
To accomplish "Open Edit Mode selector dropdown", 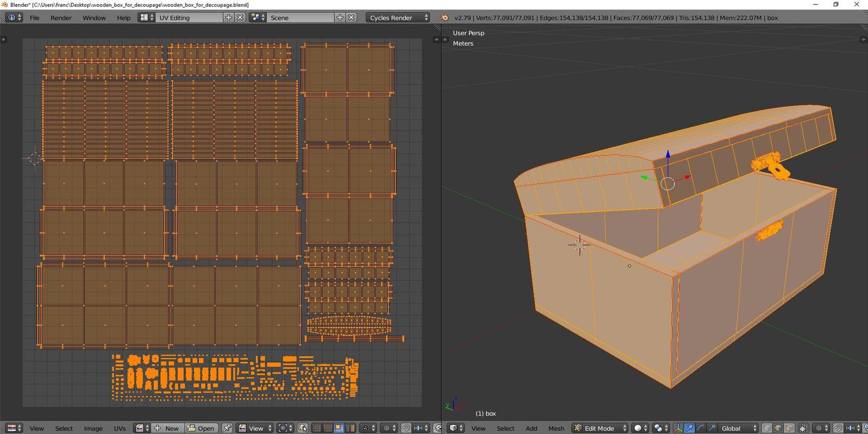I will [600, 428].
